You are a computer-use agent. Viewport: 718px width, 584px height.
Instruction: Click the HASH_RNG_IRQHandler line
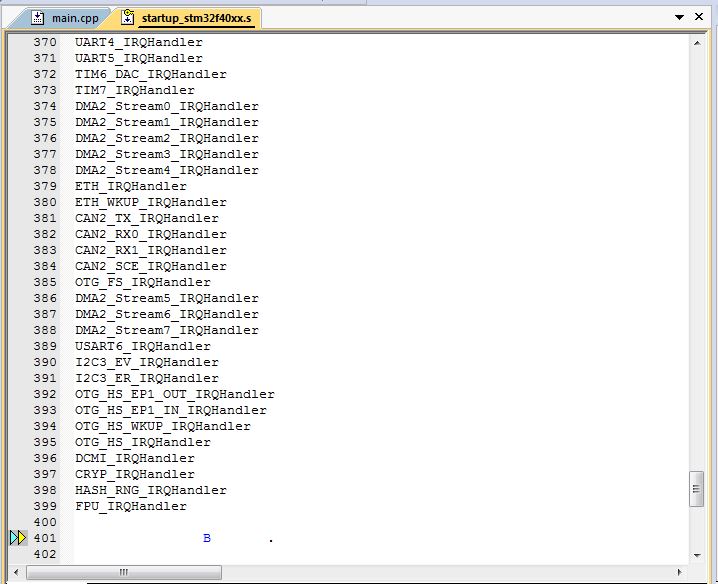[151, 491]
